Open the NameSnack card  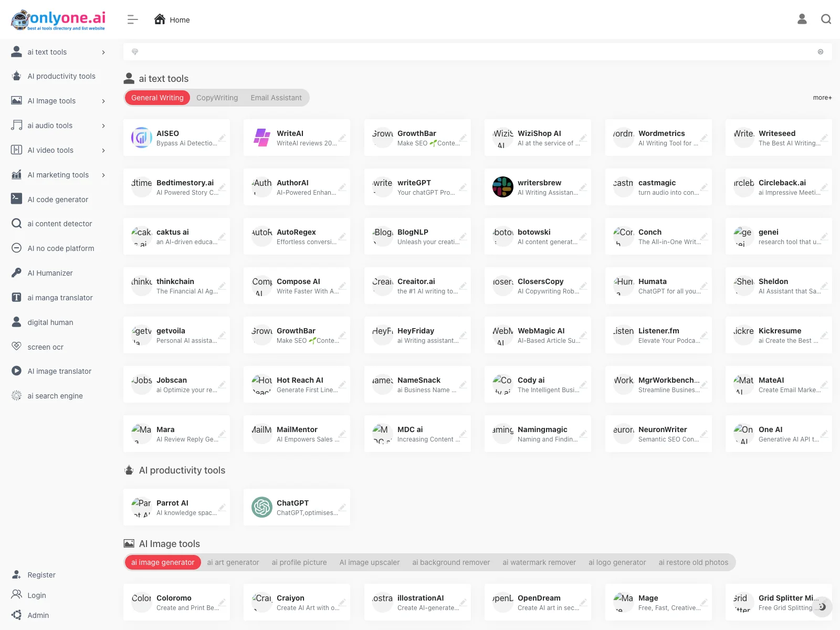pos(417,384)
